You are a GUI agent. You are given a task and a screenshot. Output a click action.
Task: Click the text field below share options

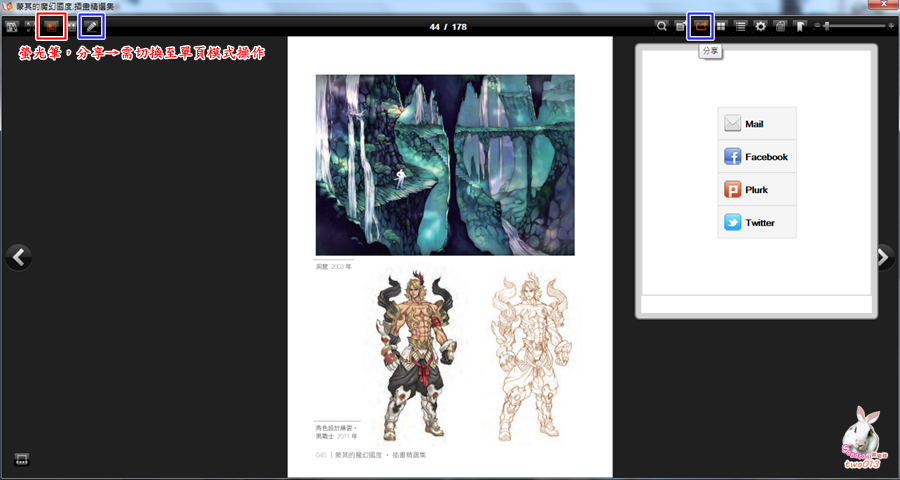click(x=756, y=304)
